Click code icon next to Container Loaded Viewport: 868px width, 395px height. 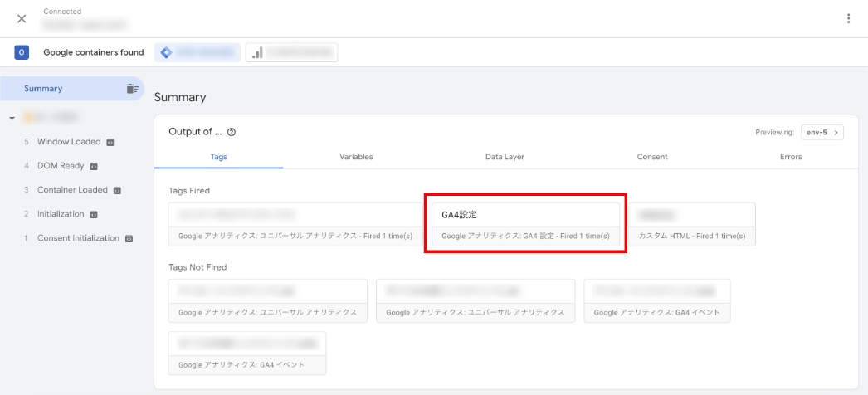117,190
